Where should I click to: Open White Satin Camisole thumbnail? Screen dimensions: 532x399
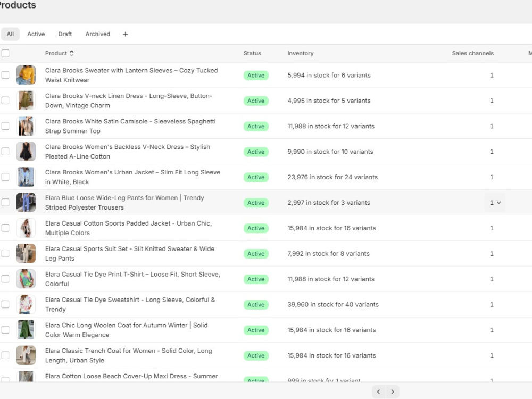pos(26,126)
